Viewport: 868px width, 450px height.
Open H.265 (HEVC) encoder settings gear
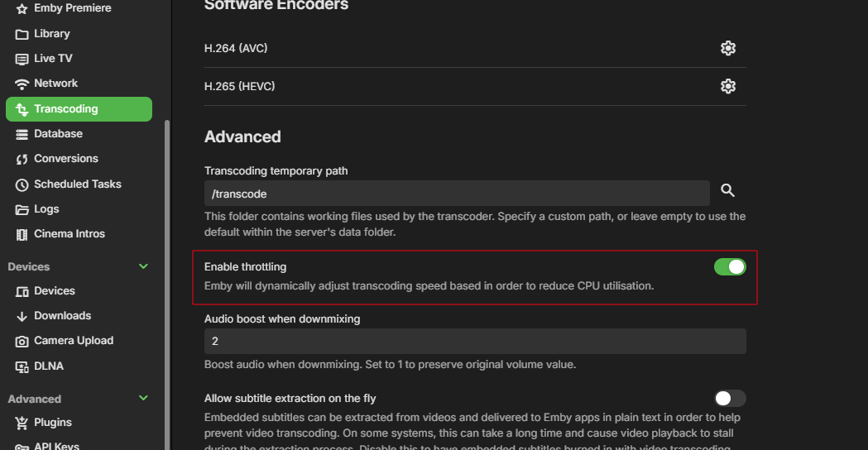coord(728,86)
